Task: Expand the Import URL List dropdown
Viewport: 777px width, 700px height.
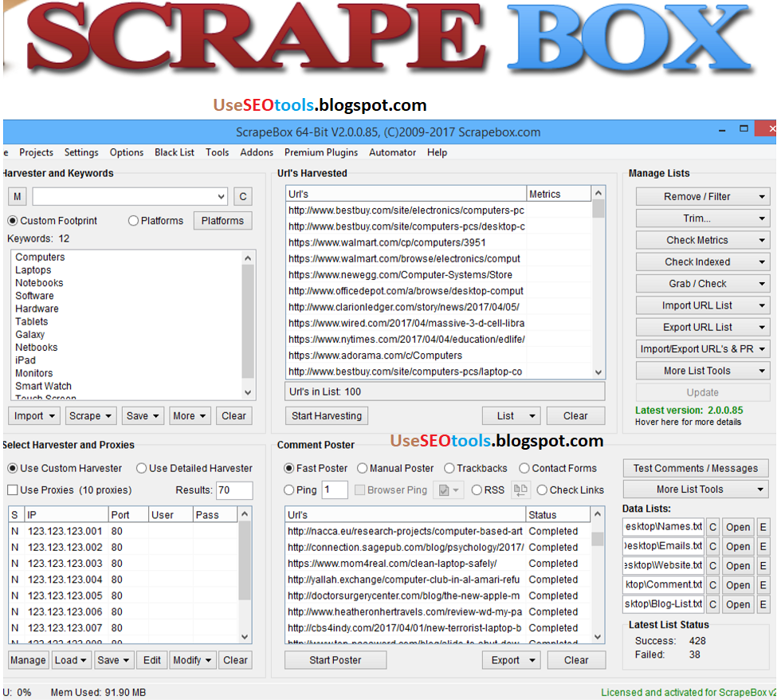Action: 703,305
